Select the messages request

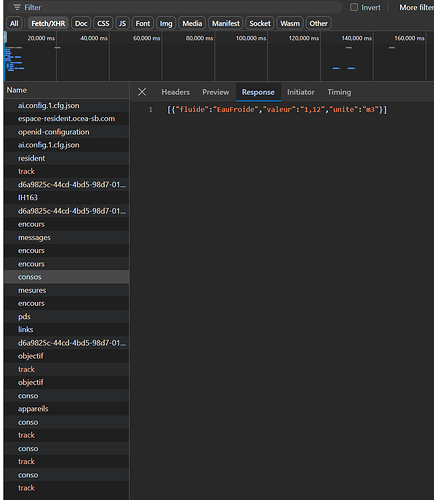click(67, 238)
